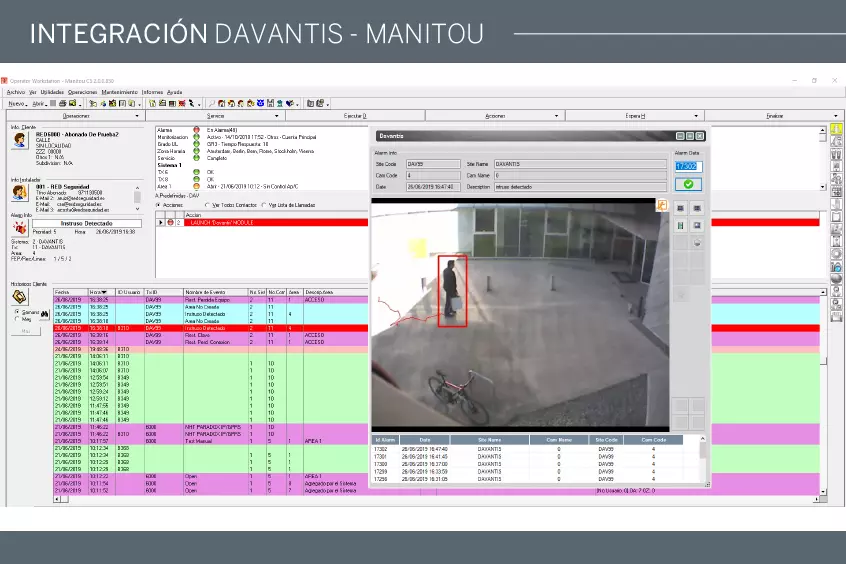This screenshot has height=564, width=846.
Task: Click the snapshot image icon in Davantis panel
Action: point(697,226)
